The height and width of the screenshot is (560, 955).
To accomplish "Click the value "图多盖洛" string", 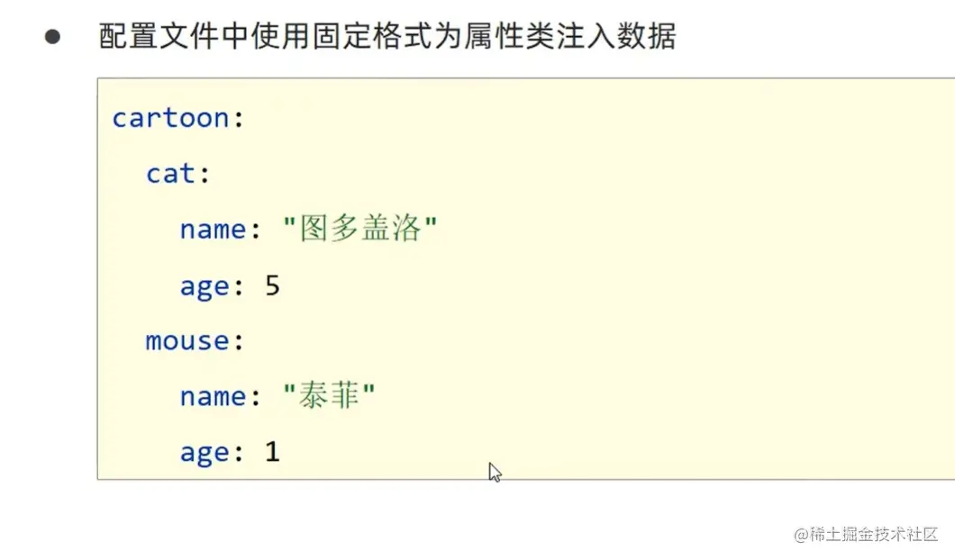I will click(360, 229).
